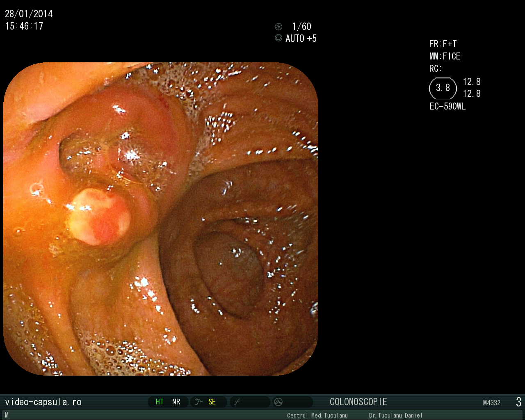Image resolution: width=525 pixels, height=420 pixels.
Task: Click the Centrul Med.Tuculanu text
Action: [x=317, y=415]
